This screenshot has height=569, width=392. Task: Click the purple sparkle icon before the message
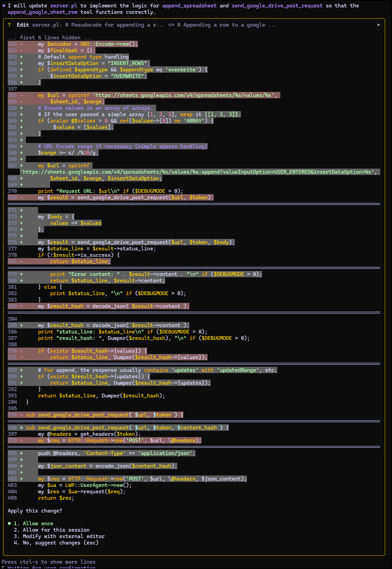coord(4,6)
